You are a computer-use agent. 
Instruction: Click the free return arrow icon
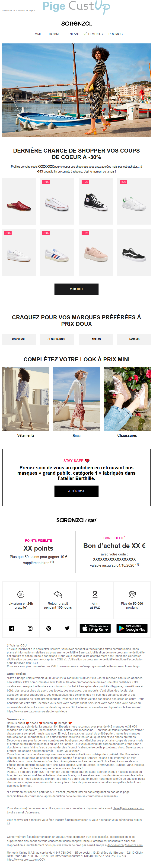pyautogui.click(x=58, y=594)
